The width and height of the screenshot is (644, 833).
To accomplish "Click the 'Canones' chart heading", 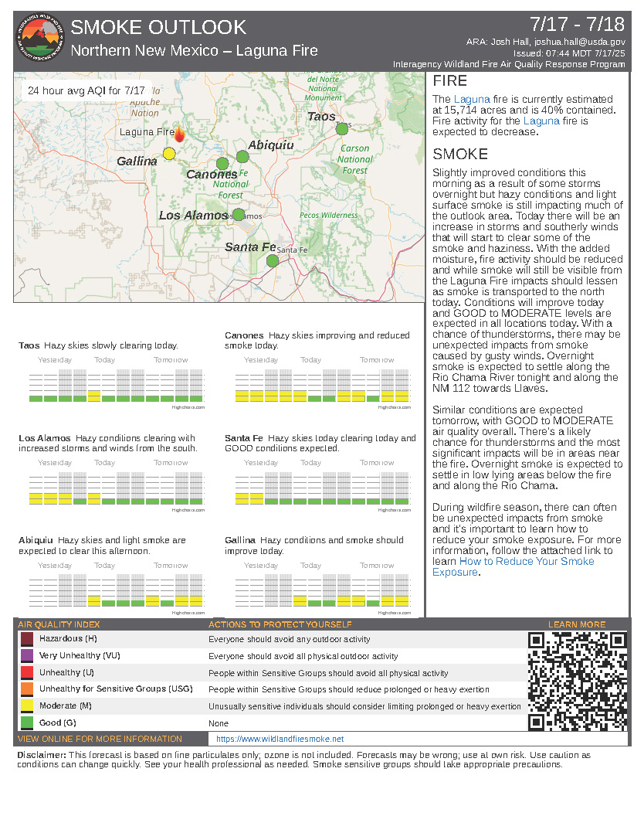I will (244, 335).
